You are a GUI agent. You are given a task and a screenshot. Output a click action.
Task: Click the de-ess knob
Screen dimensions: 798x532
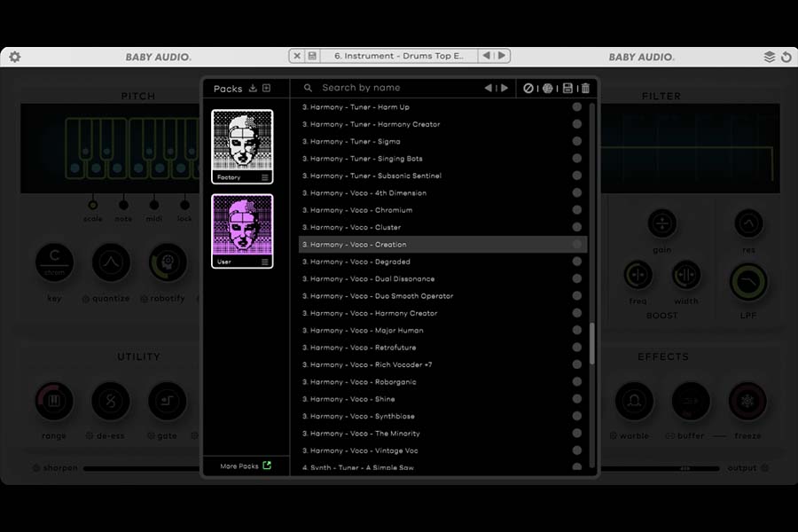111,401
